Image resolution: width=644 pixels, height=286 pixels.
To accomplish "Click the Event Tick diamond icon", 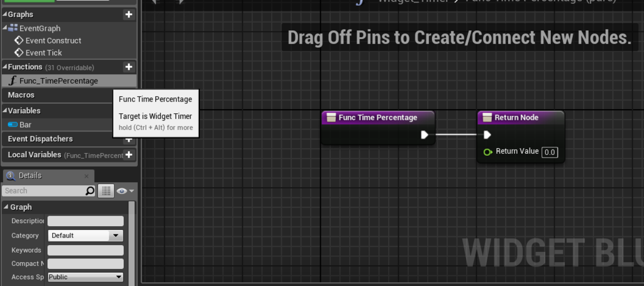I will pyautogui.click(x=19, y=53).
